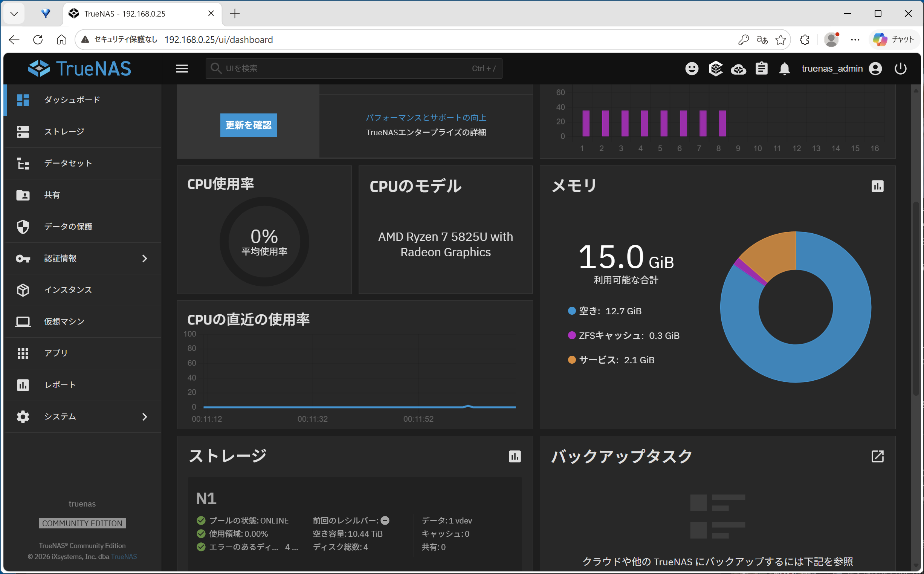Viewport: 924px width, 574px height.
Task: Click the feedback smiley face icon
Action: coord(692,69)
